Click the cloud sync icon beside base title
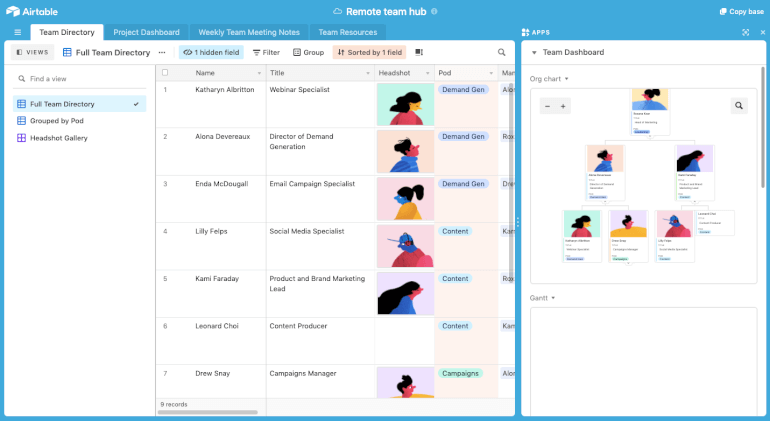This screenshot has width=770, height=421. pos(337,11)
